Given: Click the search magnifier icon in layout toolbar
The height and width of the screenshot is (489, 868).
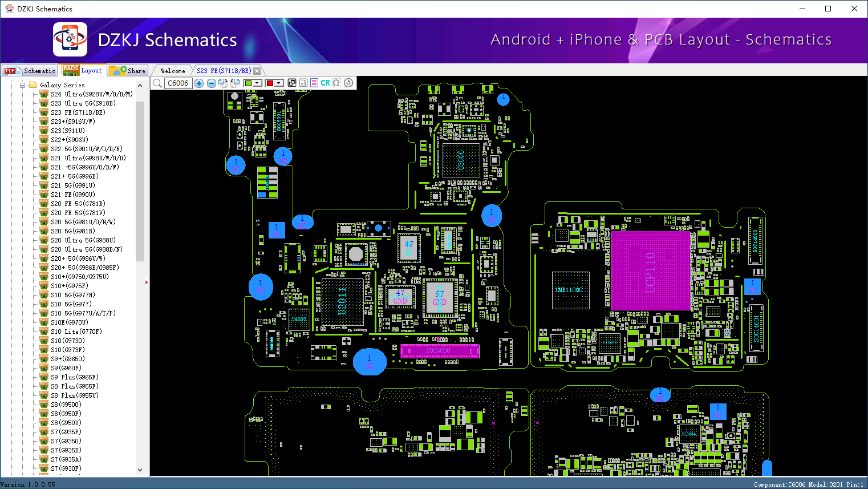Looking at the screenshot, I should click(x=157, y=83).
